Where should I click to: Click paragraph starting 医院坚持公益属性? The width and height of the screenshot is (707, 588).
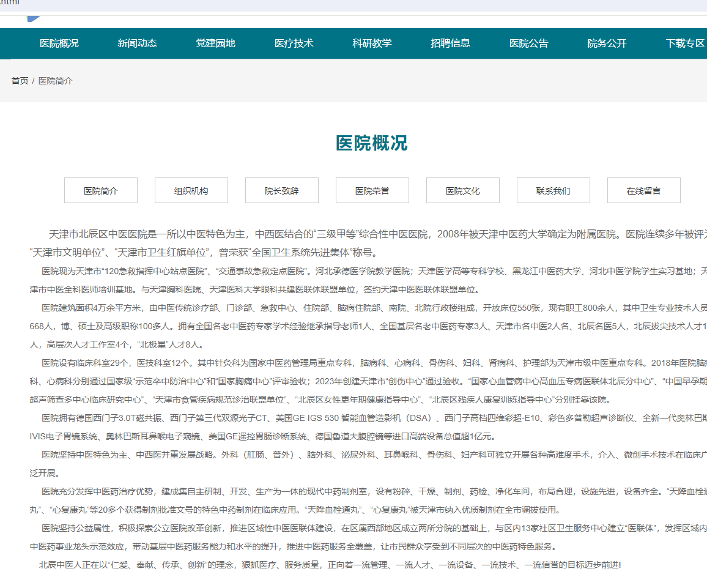point(368,537)
